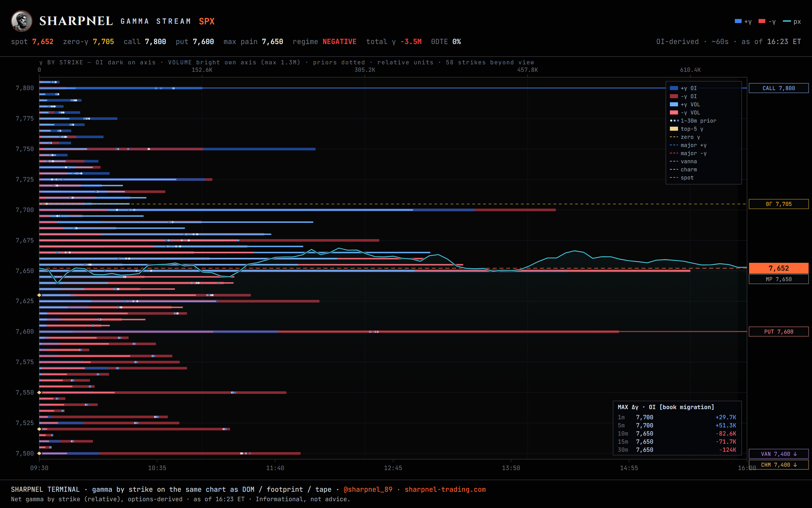Click the 152.6K volume axis tick
The image size is (812, 508).
click(x=202, y=70)
